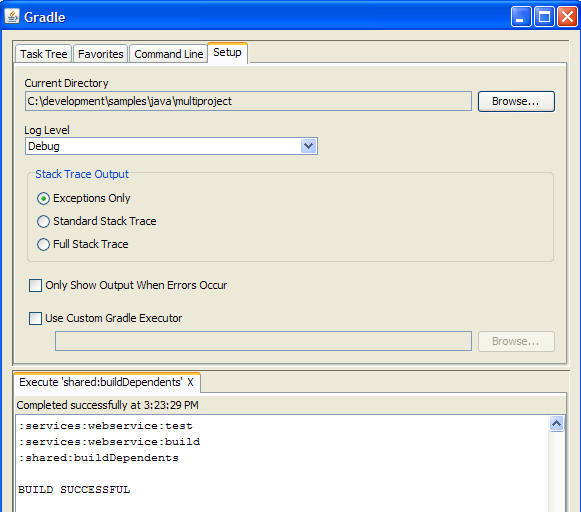Browse for the current directory
The image size is (581, 512).
[x=516, y=101]
